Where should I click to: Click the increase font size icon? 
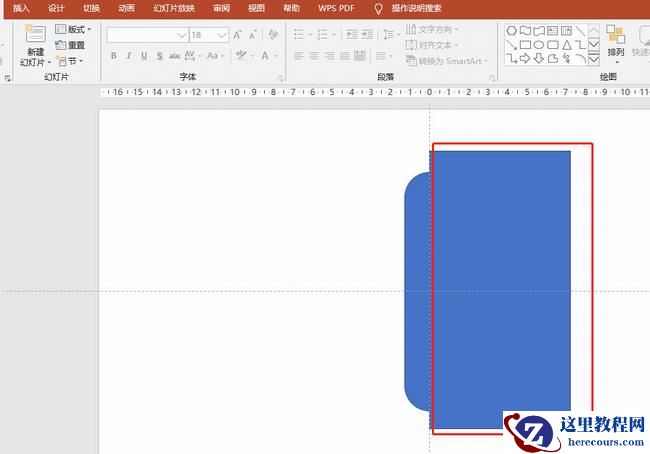(x=238, y=35)
